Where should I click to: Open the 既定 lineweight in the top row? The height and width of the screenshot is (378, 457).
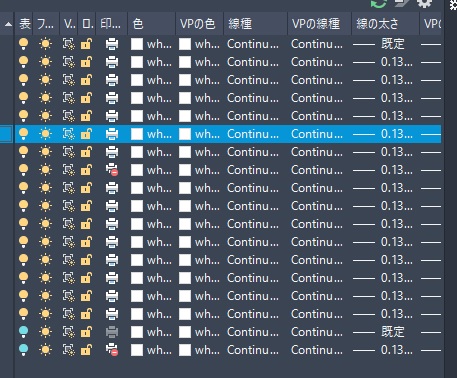point(392,44)
